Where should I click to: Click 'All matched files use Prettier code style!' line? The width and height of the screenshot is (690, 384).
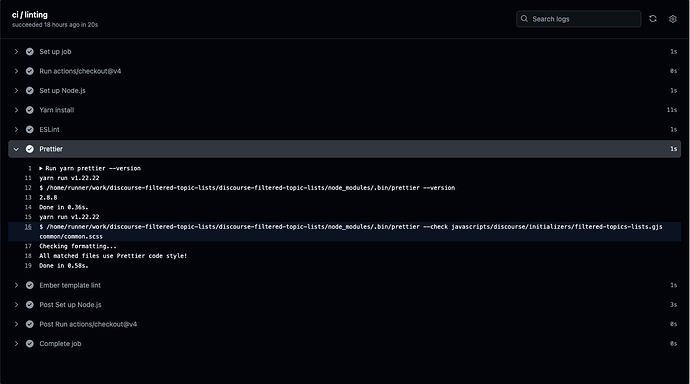click(113, 256)
